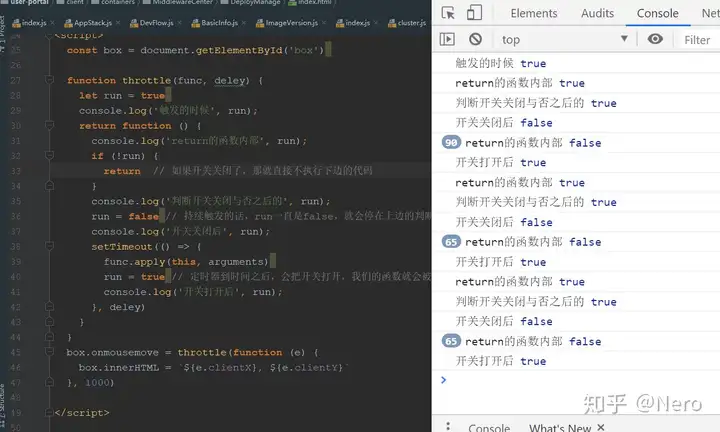This screenshot has height=432, width=720.
Task: Click 'box.innerHTML' on line 46
Action: point(118,367)
